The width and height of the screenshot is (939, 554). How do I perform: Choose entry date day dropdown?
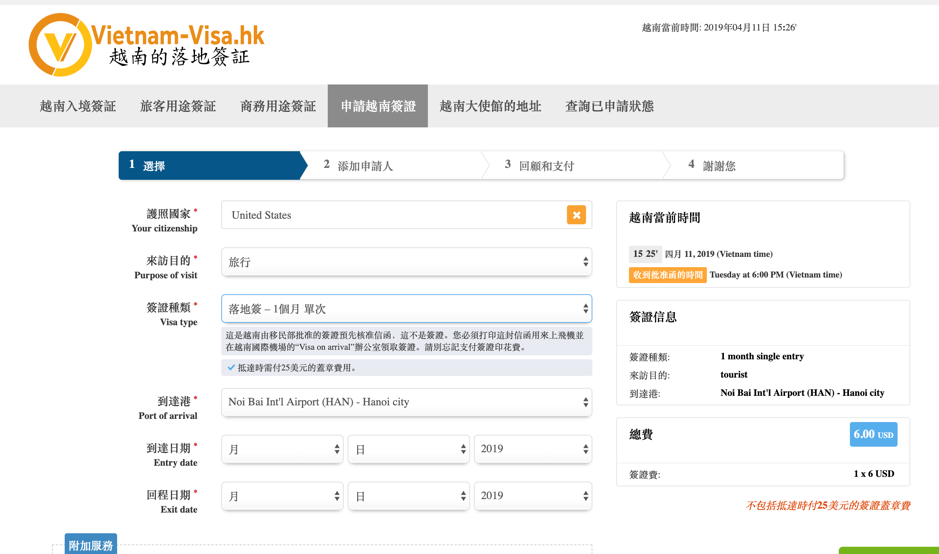[x=408, y=449]
